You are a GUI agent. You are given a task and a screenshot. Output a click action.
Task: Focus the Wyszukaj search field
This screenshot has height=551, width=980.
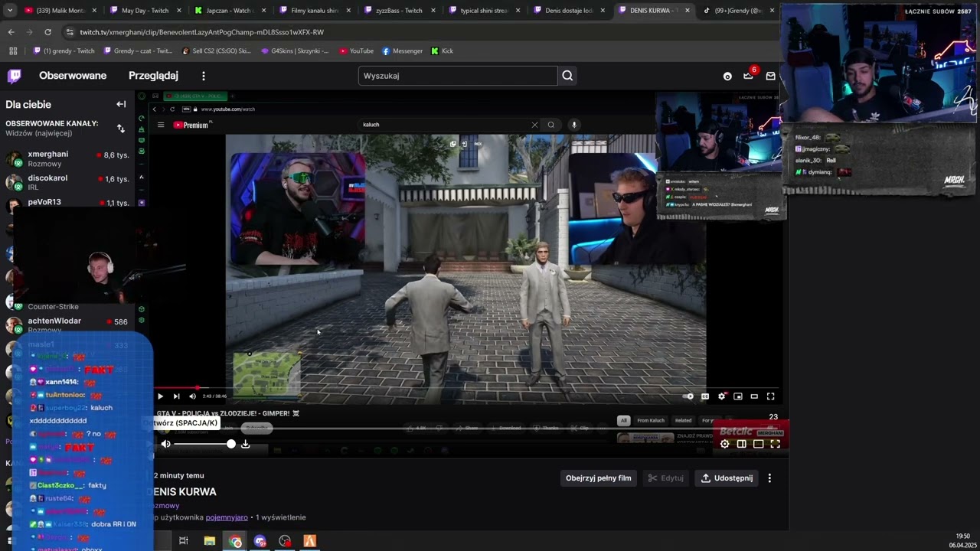coord(457,76)
